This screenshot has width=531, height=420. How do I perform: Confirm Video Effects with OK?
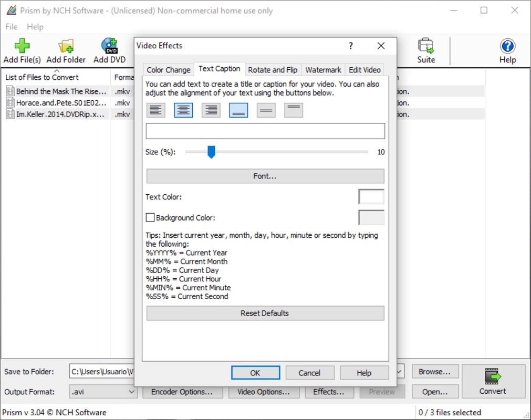(255, 373)
